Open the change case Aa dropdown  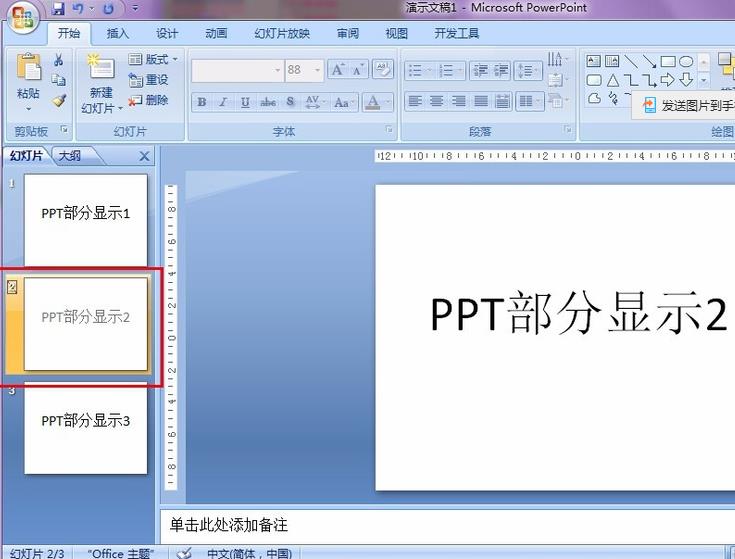[344, 102]
